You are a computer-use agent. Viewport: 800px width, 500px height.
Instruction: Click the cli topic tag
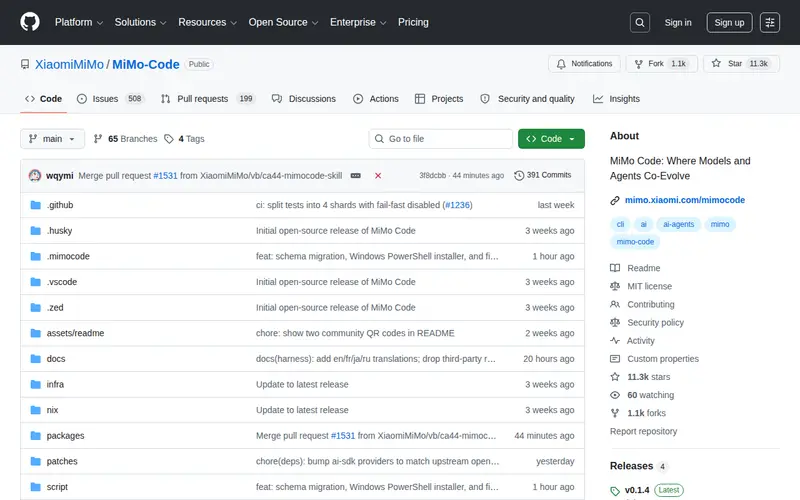[620, 224]
